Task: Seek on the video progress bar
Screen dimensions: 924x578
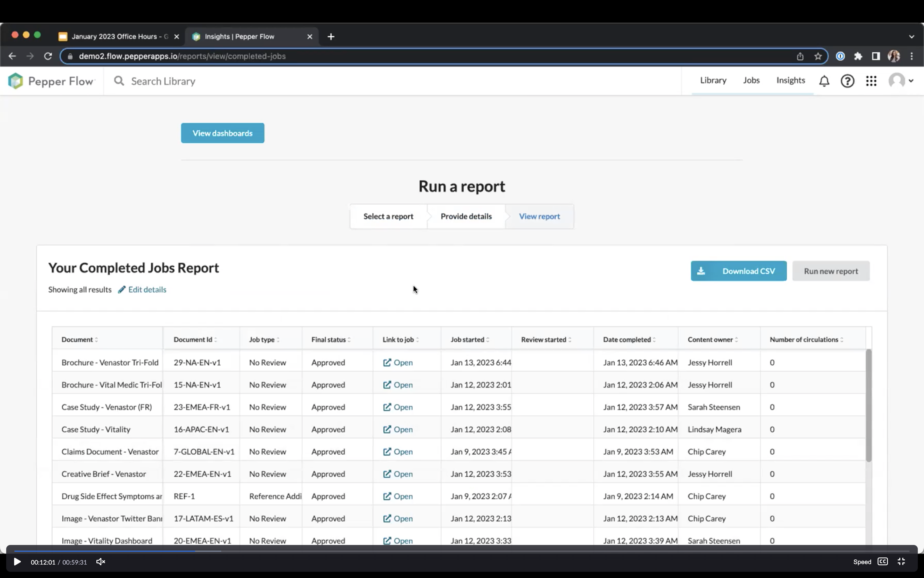Action: click(462, 551)
